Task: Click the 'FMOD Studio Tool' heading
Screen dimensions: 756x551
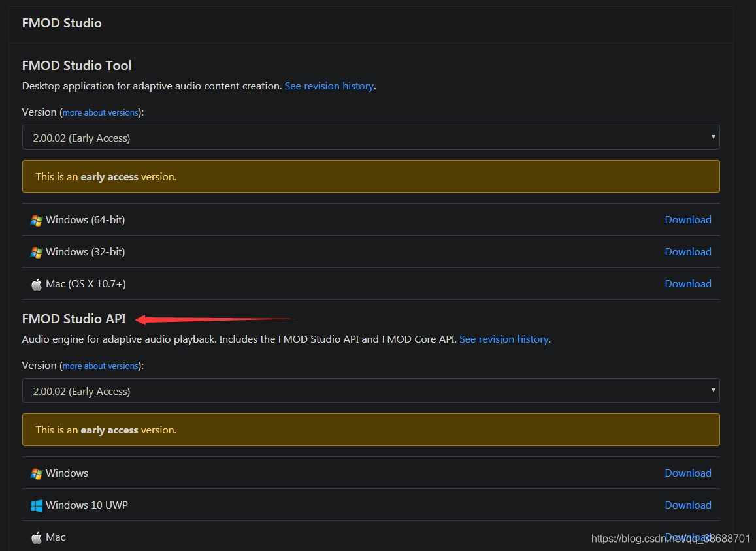Action: click(76, 65)
